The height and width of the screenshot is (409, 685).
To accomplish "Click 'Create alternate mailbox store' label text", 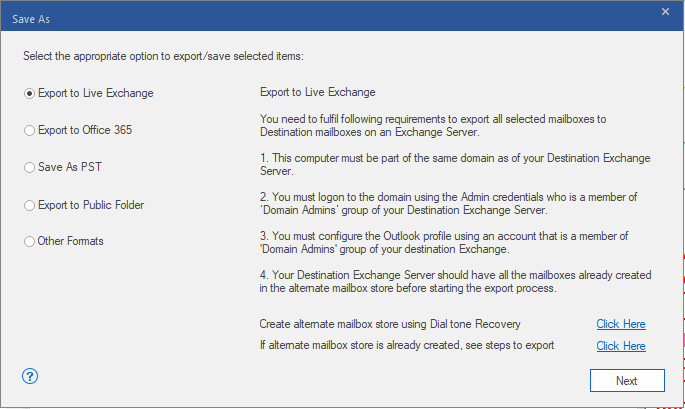I will coord(389,324).
